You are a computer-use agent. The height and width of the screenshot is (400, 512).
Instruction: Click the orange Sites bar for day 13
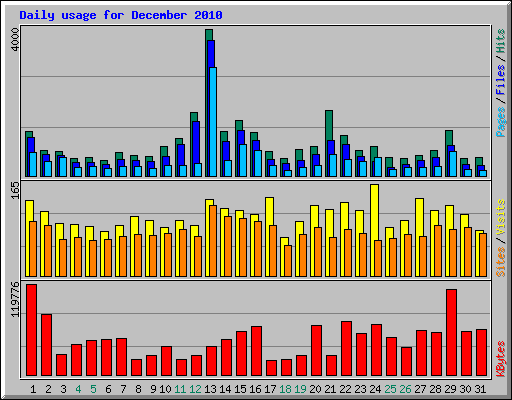pos(213,241)
